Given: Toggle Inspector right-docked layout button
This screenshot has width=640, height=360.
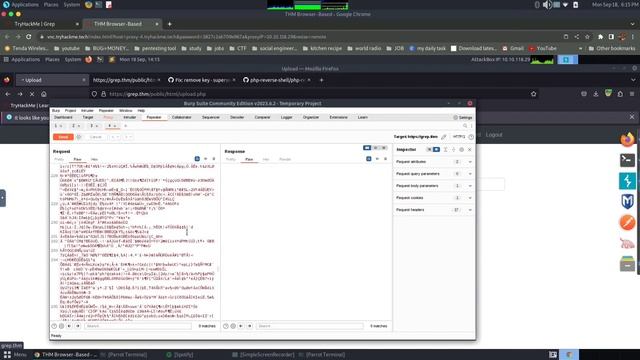Looking at the screenshot, I should 436,150.
